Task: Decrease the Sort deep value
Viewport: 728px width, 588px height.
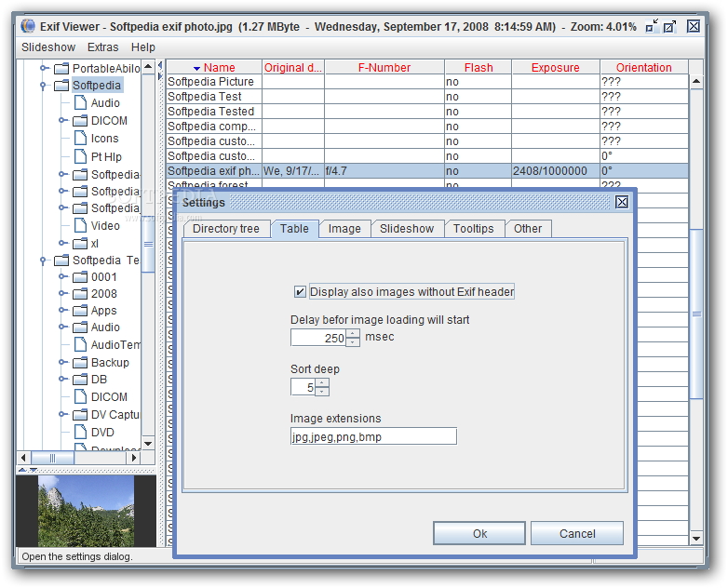Action: (322, 392)
